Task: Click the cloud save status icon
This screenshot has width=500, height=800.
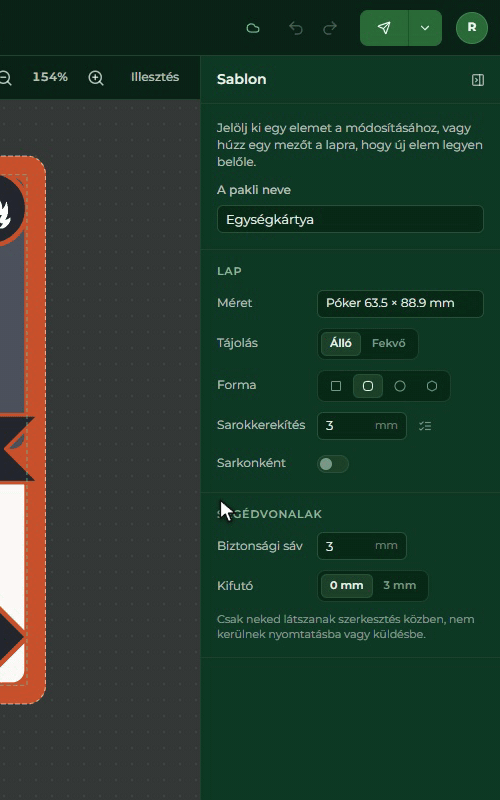Action: pyautogui.click(x=253, y=28)
